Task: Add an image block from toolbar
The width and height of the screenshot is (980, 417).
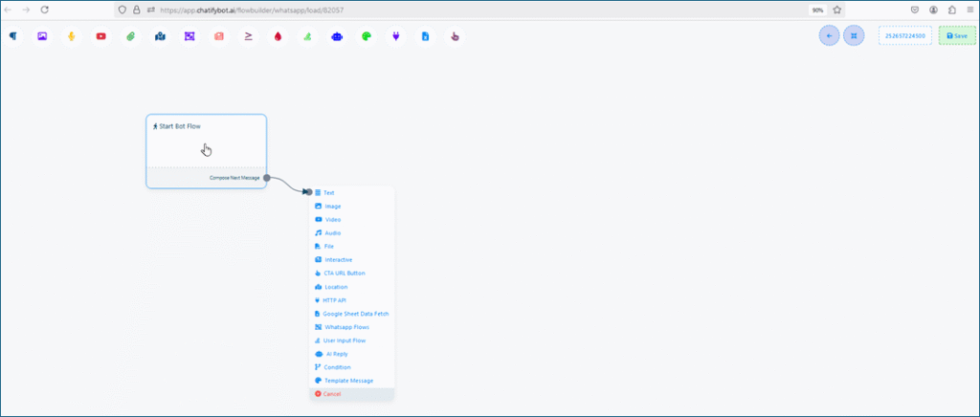Action: [x=42, y=36]
